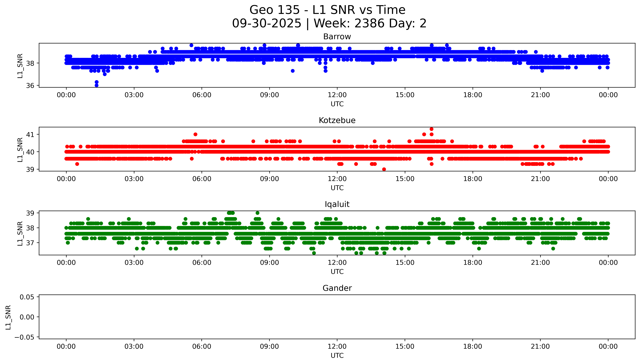Click the 41 y-tick label on the Kotzebue plot
The width and height of the screenshot is (640, 364).
(x=30, y=135)
